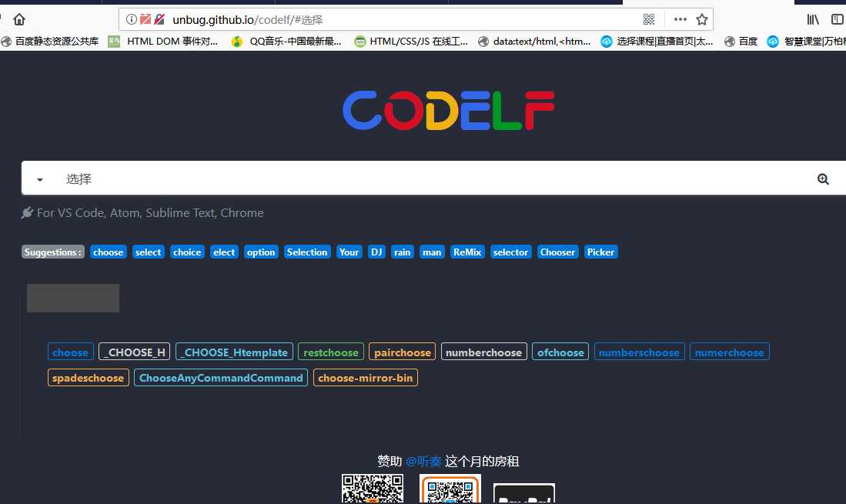The image size is (846, 504).
Task: Open variable result numberschoose
Action: (640, 352)
